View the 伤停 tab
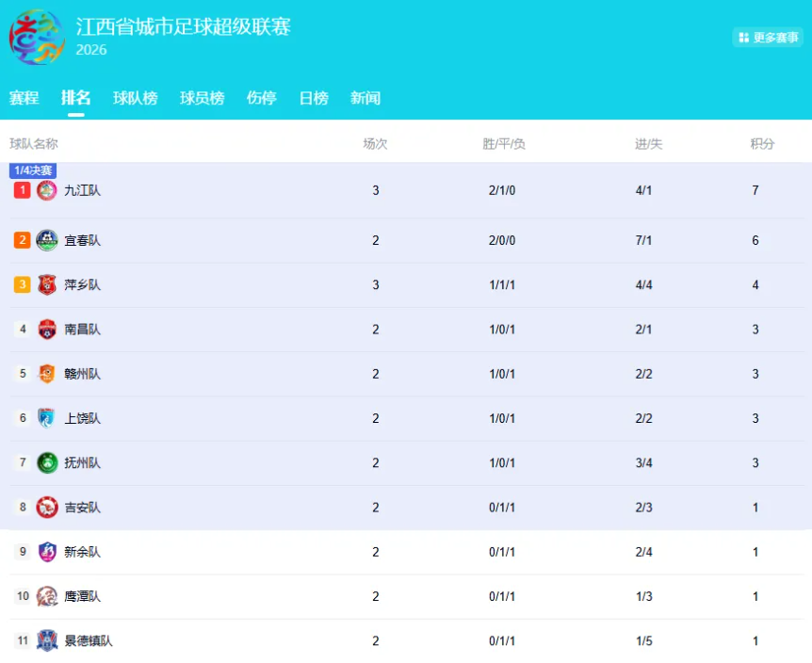This screenshot has height=663, width=812. pyautogui.click(x=262, y=98)
